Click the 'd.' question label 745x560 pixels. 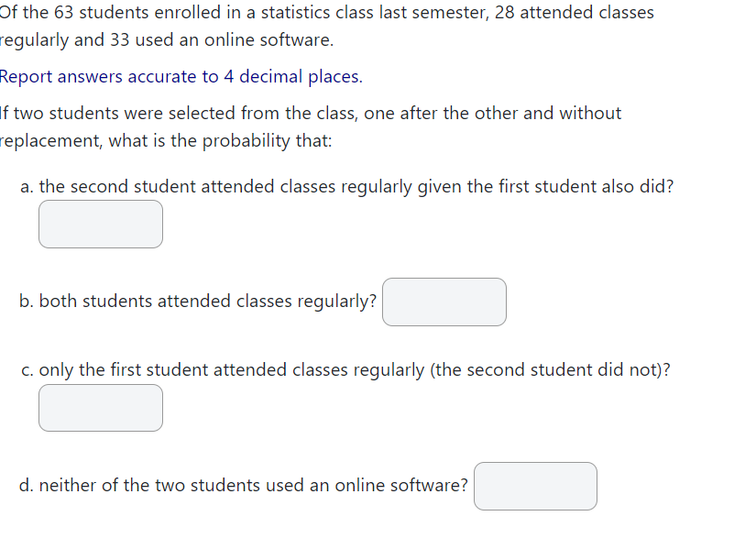pyautogui.click(x=27, y=486)
